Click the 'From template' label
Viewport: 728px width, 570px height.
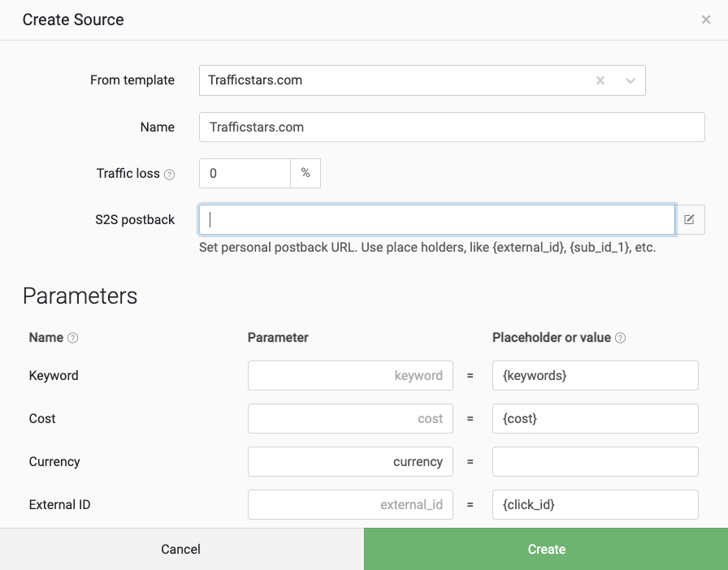pos(132,80)
